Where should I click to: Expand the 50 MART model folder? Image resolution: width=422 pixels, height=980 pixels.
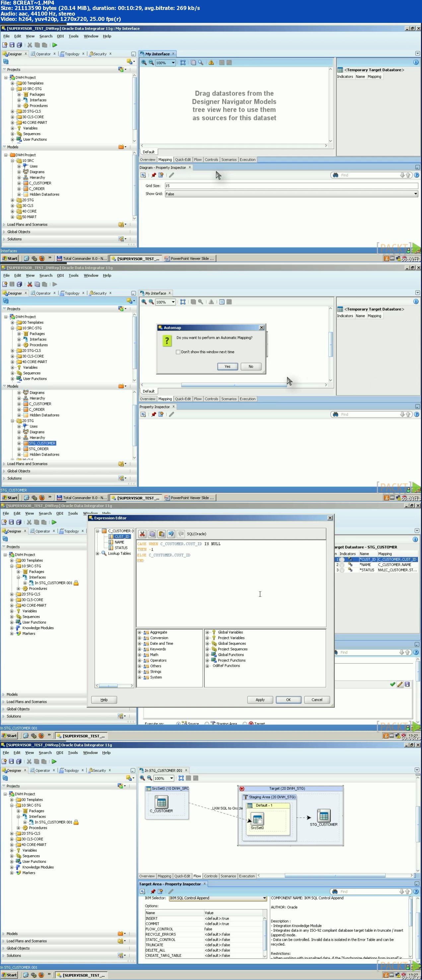pos(12,217)
